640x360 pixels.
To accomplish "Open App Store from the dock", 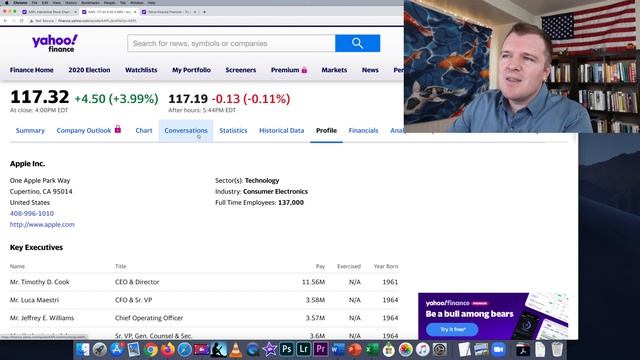I will [117, 350].
